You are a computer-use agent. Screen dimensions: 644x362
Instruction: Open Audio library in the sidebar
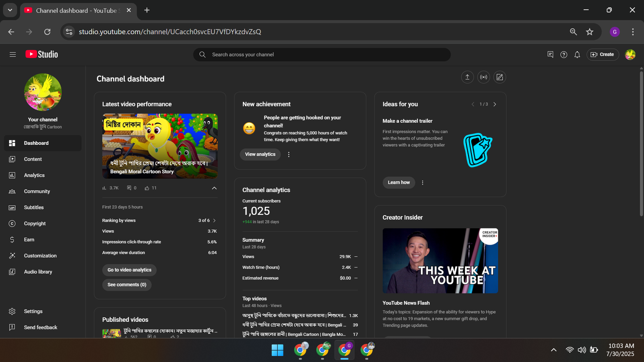pos(43,272)
